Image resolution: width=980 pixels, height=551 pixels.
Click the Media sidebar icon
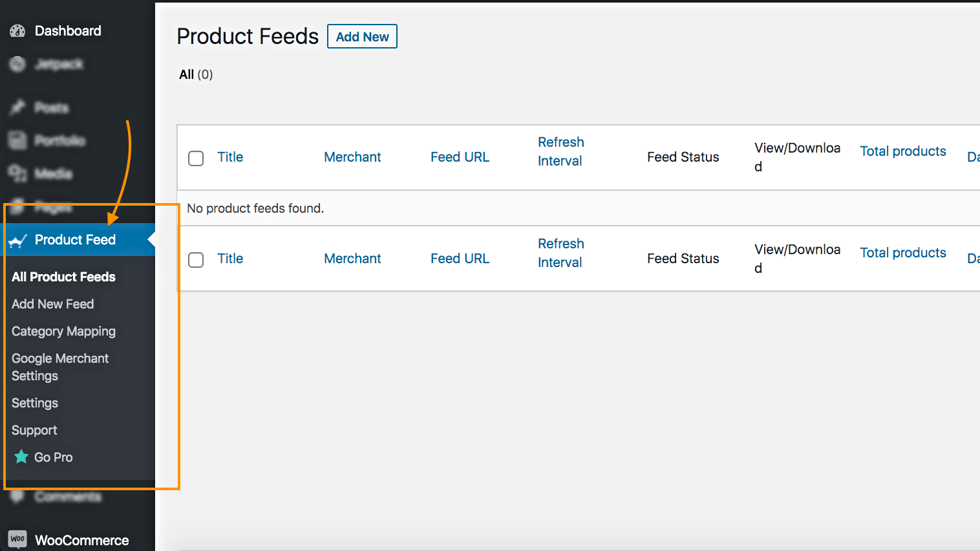click(x=17, y=173)
